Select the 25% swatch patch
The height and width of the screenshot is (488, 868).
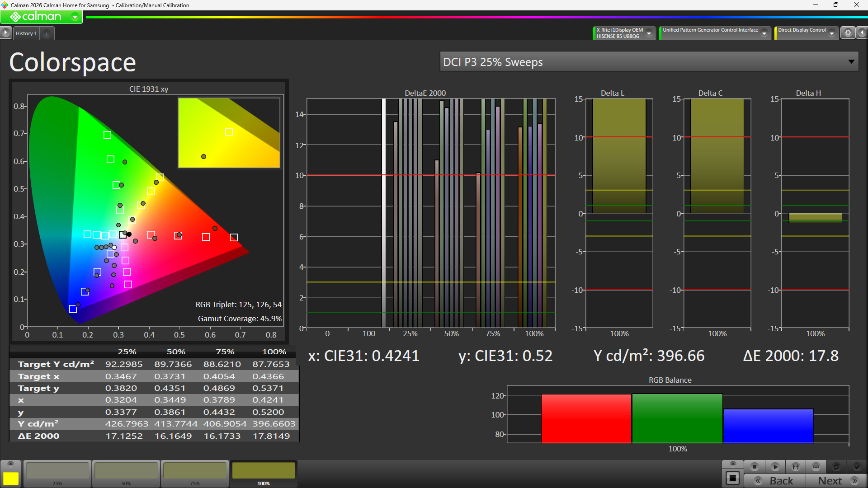tap(57, 473)
